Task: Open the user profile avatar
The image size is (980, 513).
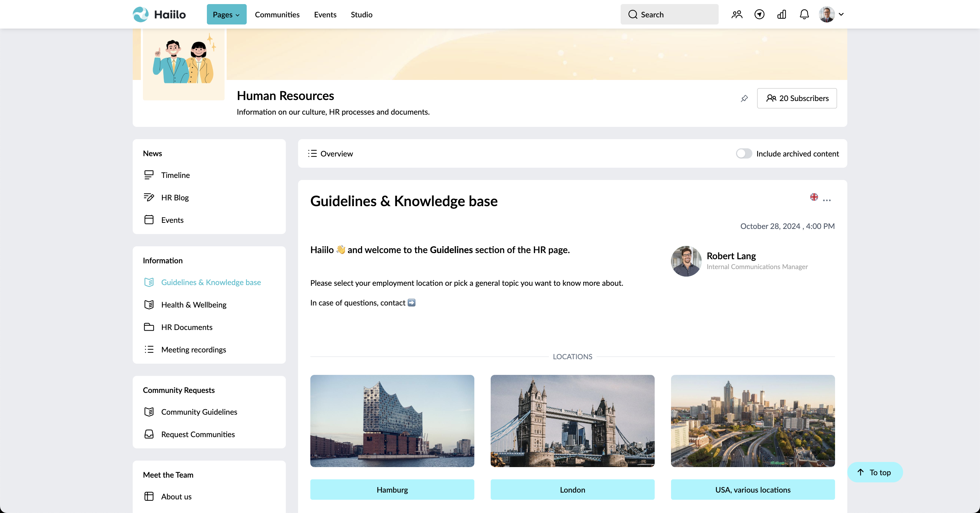Action: (x=826, y=14)
